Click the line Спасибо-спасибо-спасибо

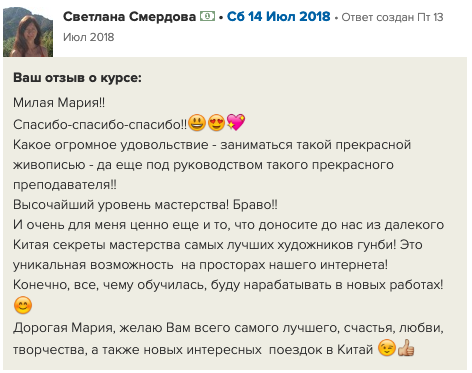click(x=100, y=124)
